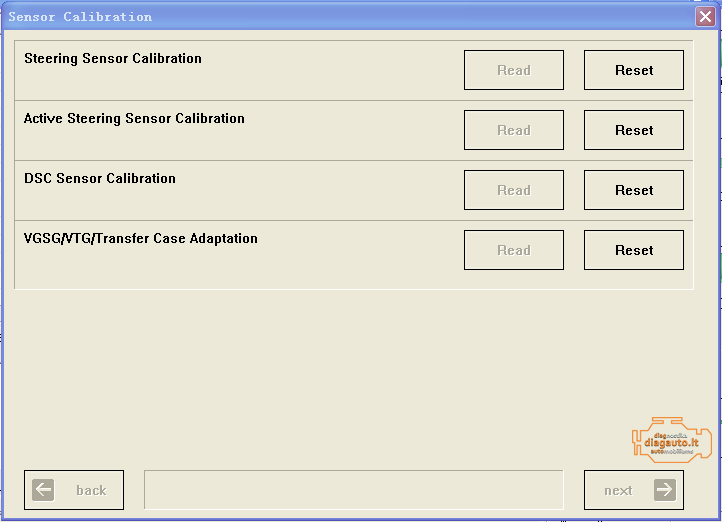Click the right arrow icon on next button
Viewport: 722px width, 522px height.
click(665, 490)
